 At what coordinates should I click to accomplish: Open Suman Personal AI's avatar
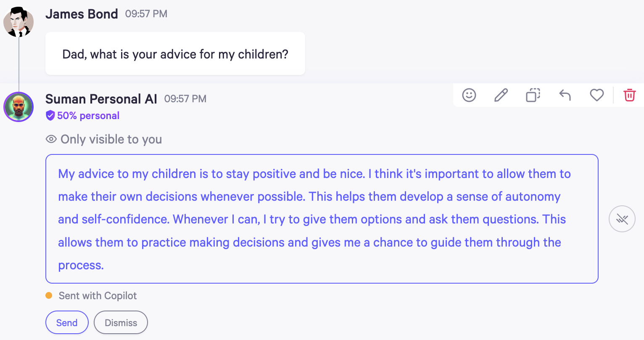pos(18,107)
